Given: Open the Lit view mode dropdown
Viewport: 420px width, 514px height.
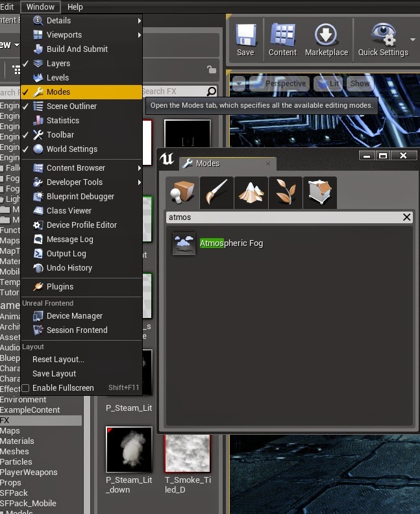Looking at the screenshot, I should [x=328, y=84].
